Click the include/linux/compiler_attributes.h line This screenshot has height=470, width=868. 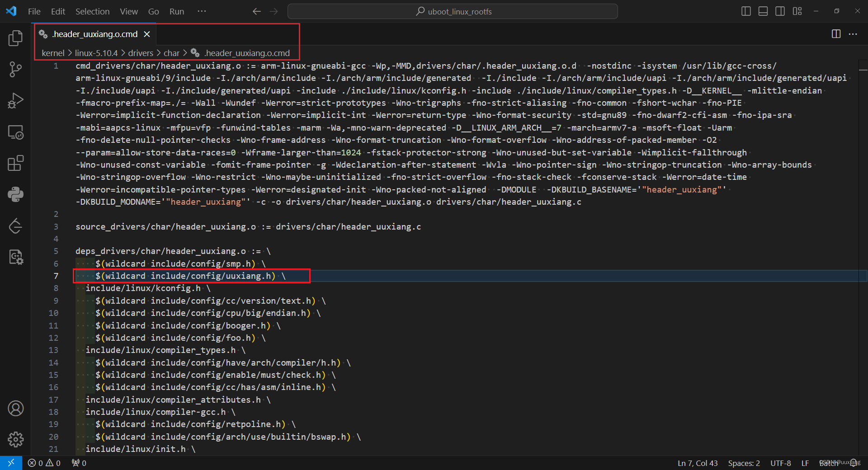point(178,399)
